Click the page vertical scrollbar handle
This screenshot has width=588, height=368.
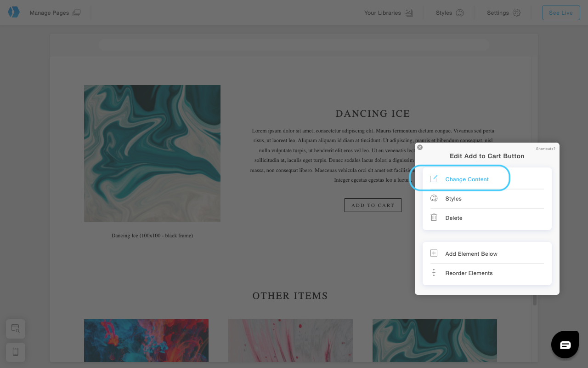pyautogui.click(x=535, y=300)
